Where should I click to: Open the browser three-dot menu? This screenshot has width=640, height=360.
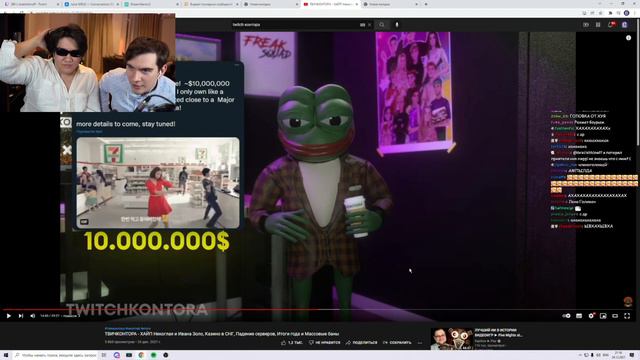pyautogui.click(x=634, y=13)
